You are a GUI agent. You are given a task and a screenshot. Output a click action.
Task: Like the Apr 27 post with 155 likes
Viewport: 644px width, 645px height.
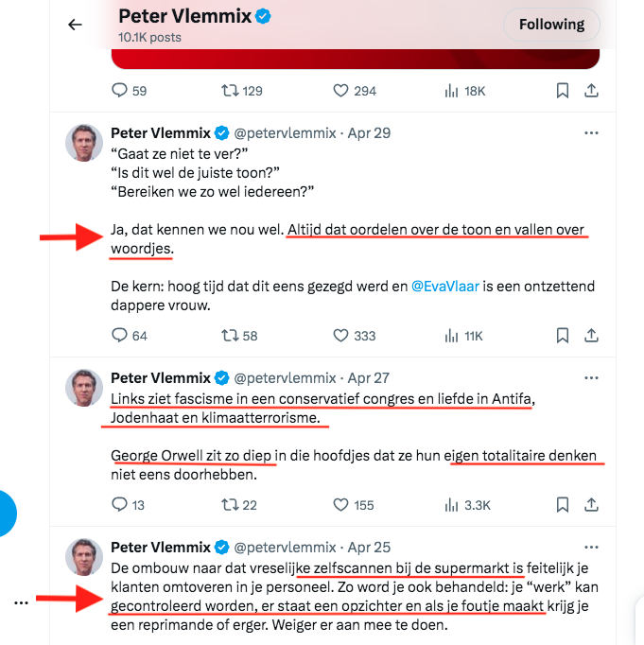354,505
